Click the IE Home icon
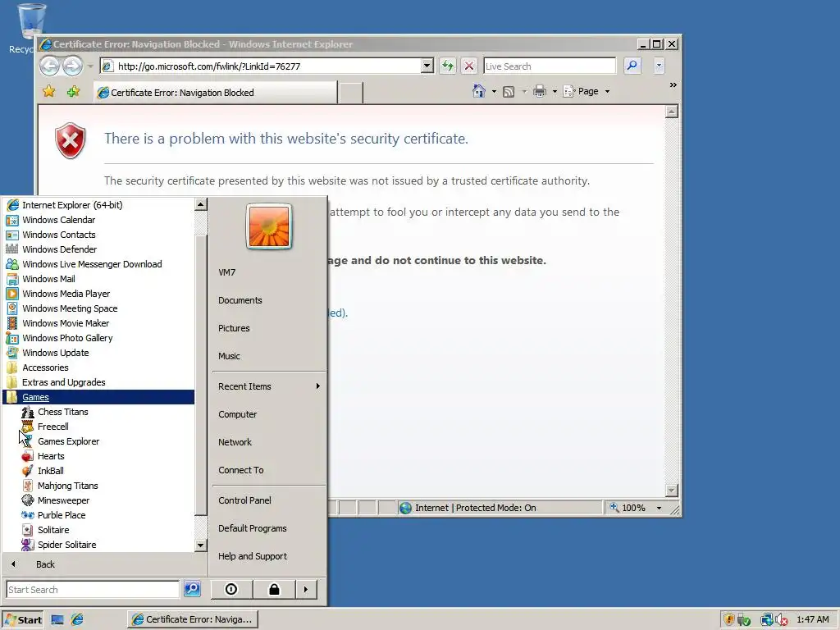The height and width of the screenshot is (630, 840). (x=479, y=91)
